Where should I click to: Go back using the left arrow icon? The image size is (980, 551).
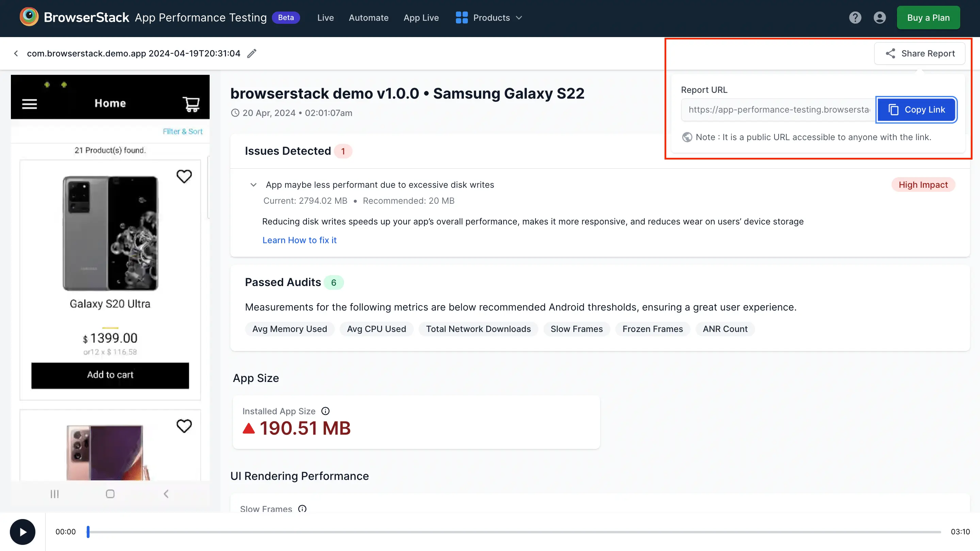click(x=16, y=53)
